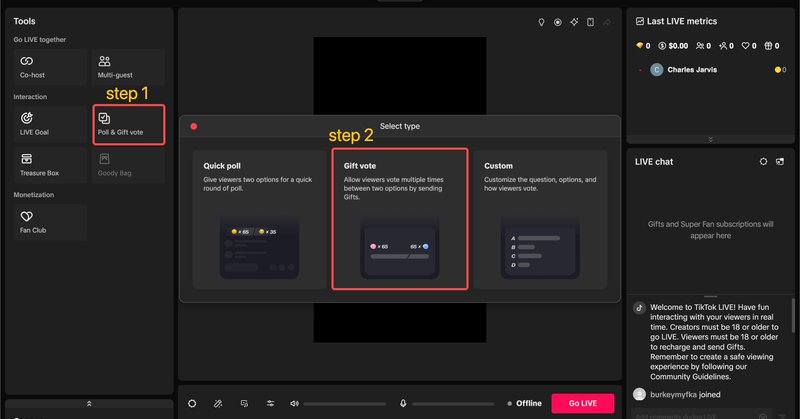Click the TikTok welcome message in chat

[714, 342]
